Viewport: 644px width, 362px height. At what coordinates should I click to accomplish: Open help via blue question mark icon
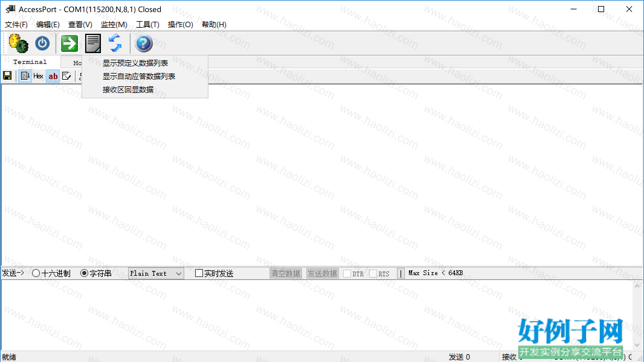143,43
